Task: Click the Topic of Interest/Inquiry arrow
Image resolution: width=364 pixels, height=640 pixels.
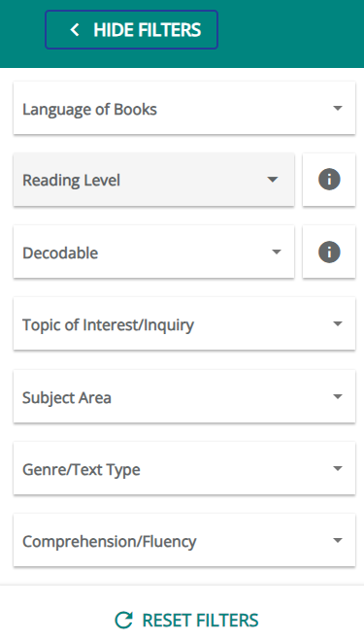Action: tap(338, 323)
